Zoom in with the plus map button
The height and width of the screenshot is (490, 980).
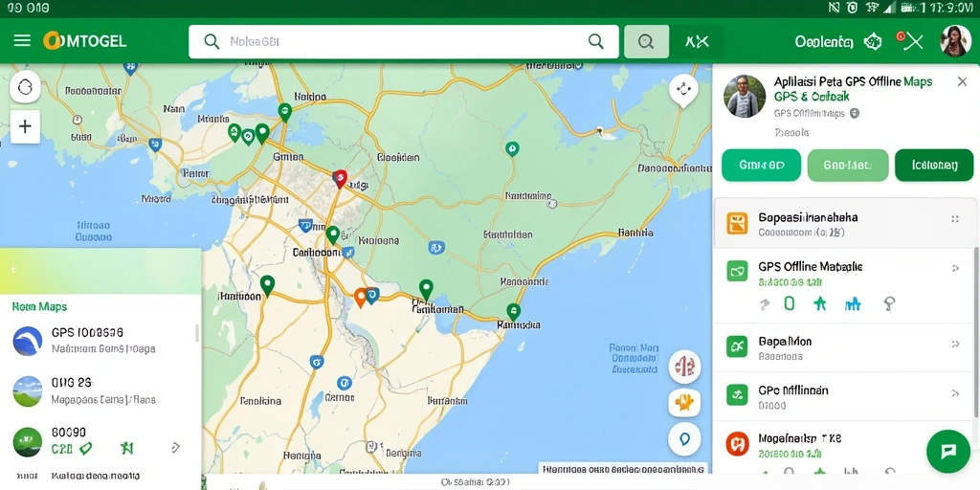click(x=25, y=127)
